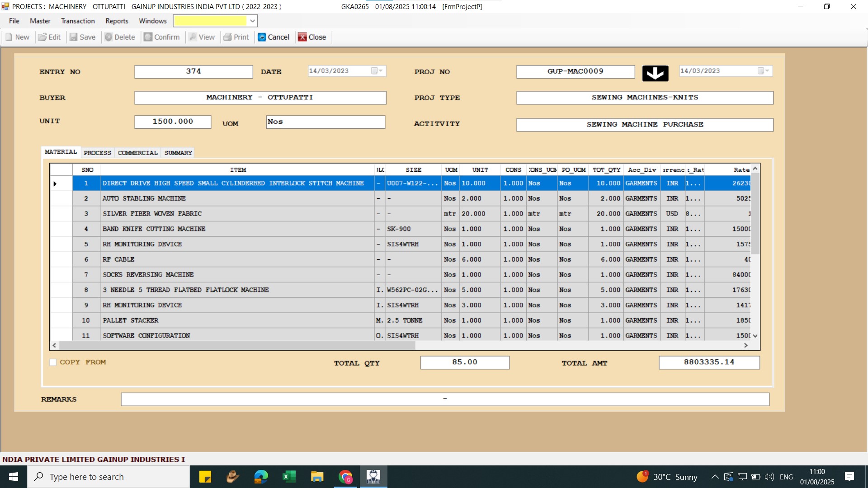
Task: Click the grid's horizontal scrollbar right arrow
Action: (x=745, y=345)
